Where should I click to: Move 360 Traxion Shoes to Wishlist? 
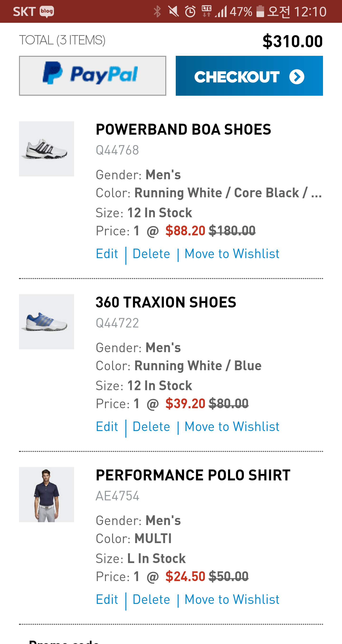pyautogui.click(x=232, y=426)
